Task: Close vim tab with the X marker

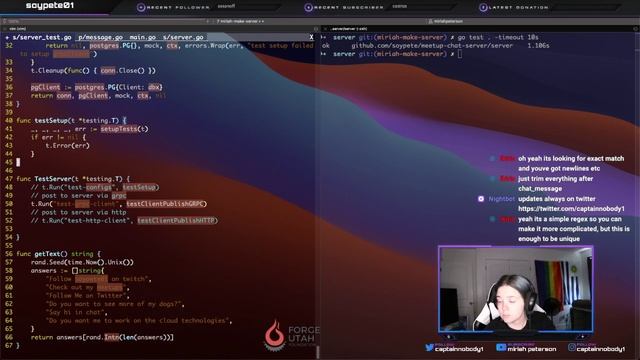Action: (x=311, y=37)
